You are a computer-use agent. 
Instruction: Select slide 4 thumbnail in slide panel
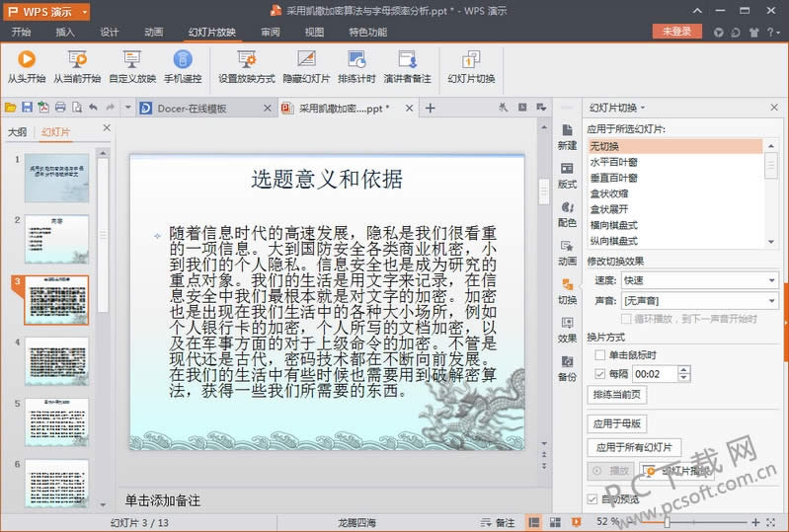pos(56,360)
